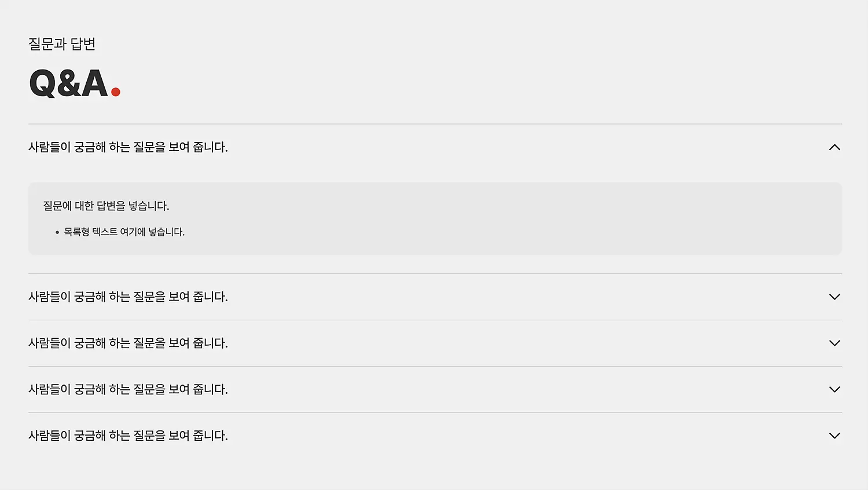868x490 pixels.
Task: Open the fourth question by its text
Action: (128, 389)
